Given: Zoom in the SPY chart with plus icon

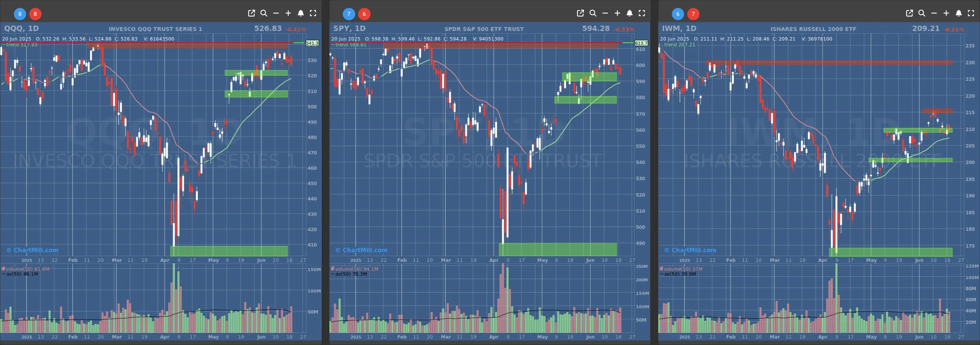Looking at the screenshot, I should tap(617, 13).
